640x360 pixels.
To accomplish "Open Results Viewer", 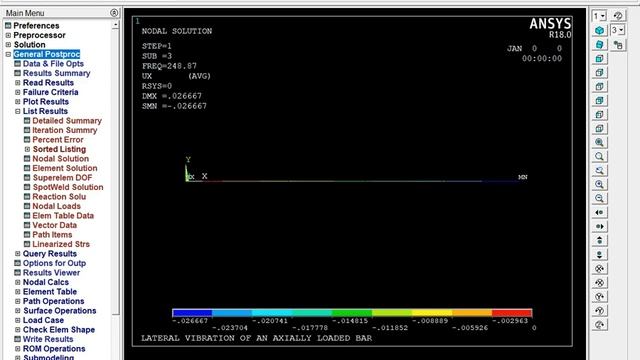I will 51,273.
